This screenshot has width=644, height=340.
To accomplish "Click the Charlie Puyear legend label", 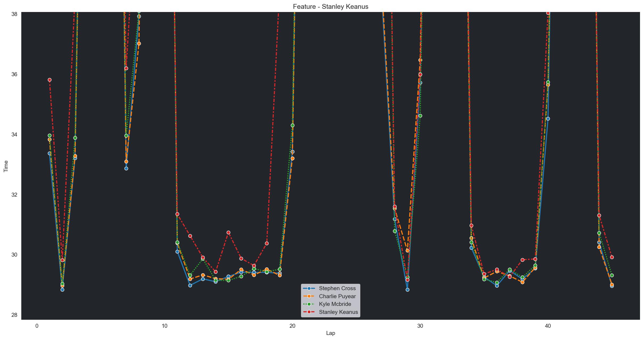I will [337, 296].
